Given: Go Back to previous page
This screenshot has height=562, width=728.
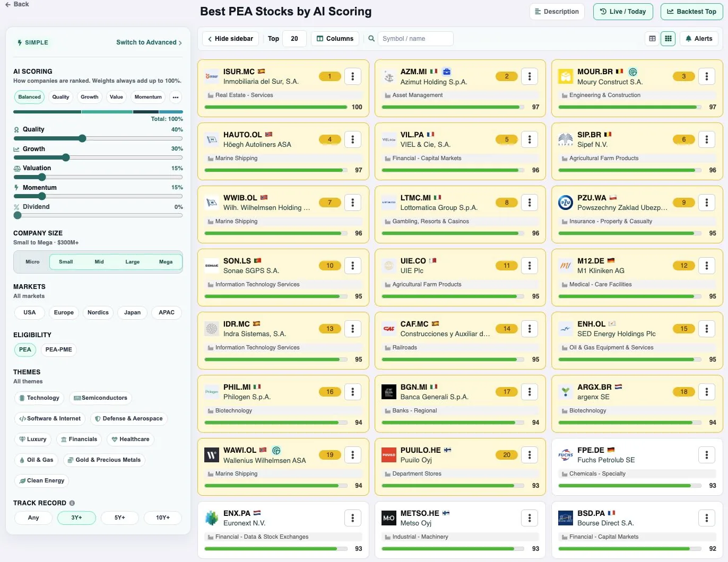Looking at the screenshot, I should [x=17, y=4].
